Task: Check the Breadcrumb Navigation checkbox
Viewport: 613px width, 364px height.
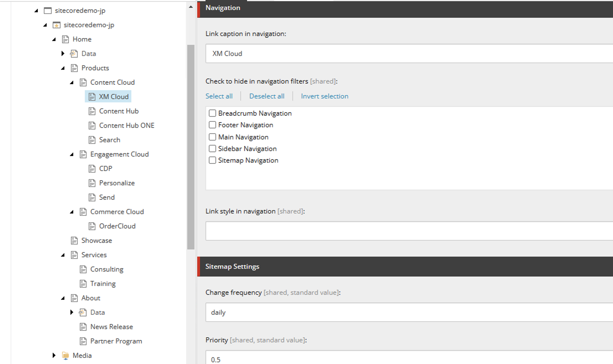Action: 212,113
